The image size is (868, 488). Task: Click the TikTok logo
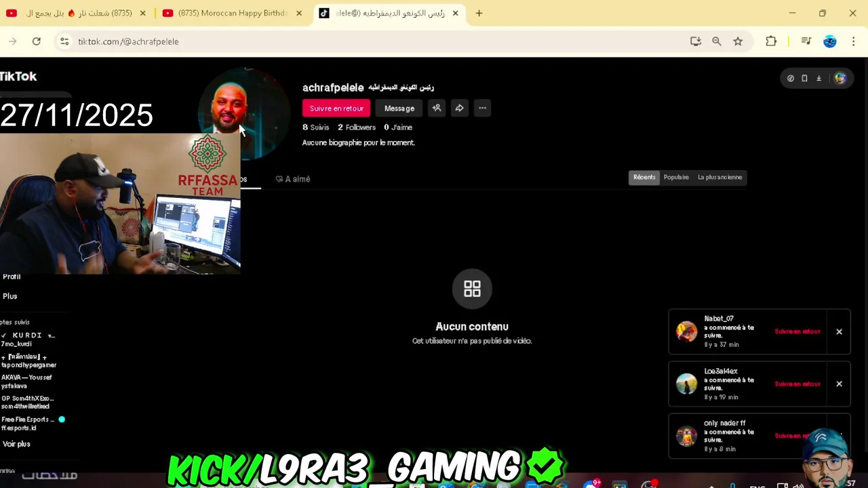[18, 77]
